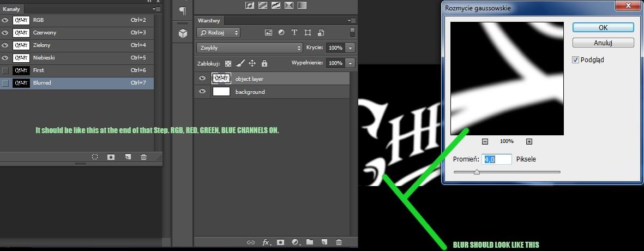Filter layers by adjustment layer icon

(x=281, y=32)
